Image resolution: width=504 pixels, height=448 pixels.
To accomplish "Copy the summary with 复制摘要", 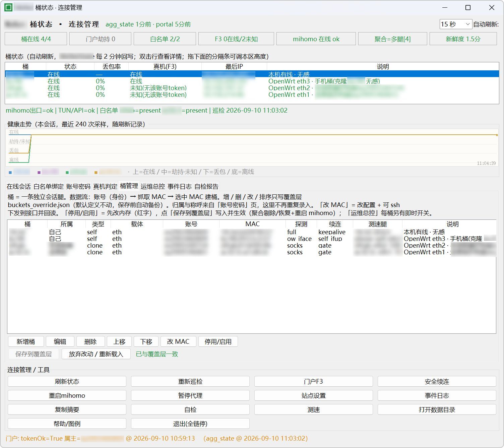I will [x=67, y=409].
